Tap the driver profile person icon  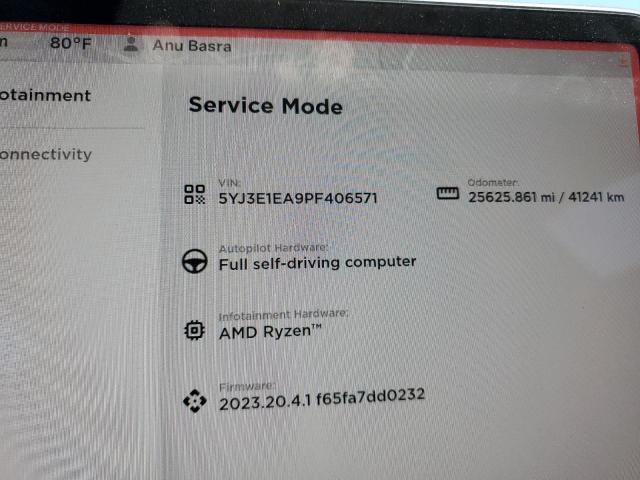pos(131,44)
